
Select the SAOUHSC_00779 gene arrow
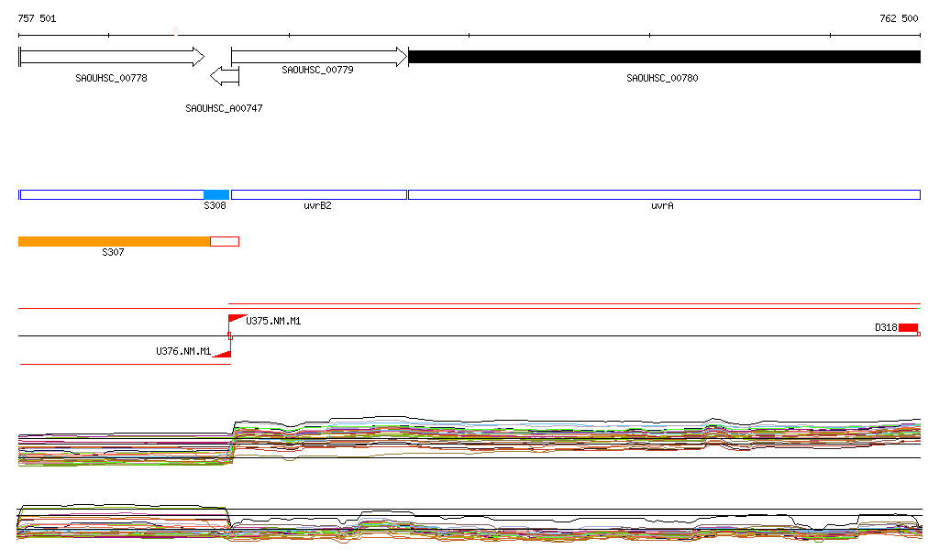pos(318,57)
